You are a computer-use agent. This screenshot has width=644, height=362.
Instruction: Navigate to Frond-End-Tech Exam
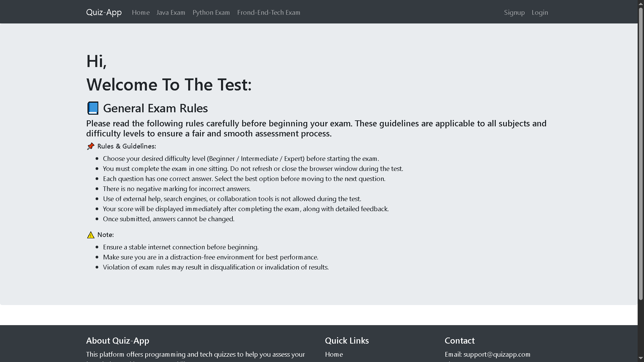click(x=268, y=12)
